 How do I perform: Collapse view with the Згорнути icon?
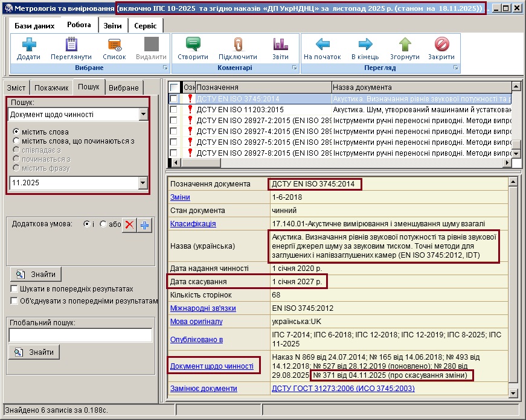point(405,45)
